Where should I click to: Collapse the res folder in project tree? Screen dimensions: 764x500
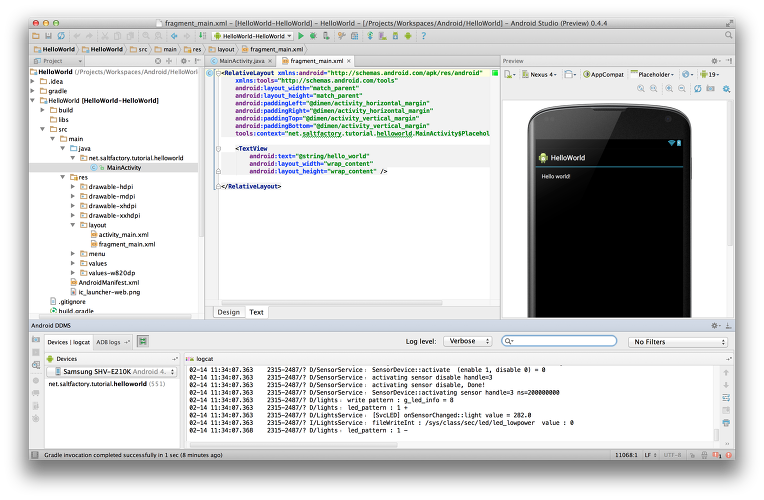63,177
